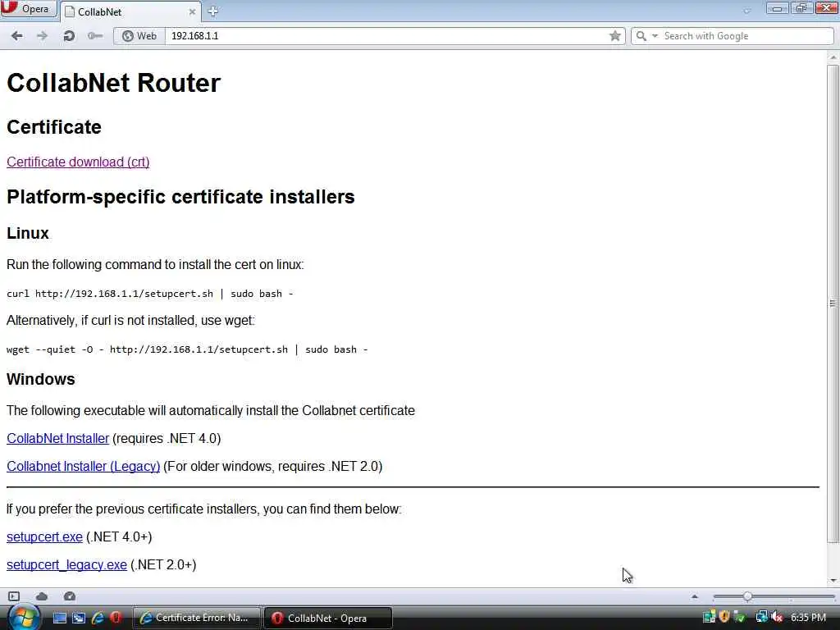
Task: Reload the current page
Action: pyautogui.click(x=69, y=36)
